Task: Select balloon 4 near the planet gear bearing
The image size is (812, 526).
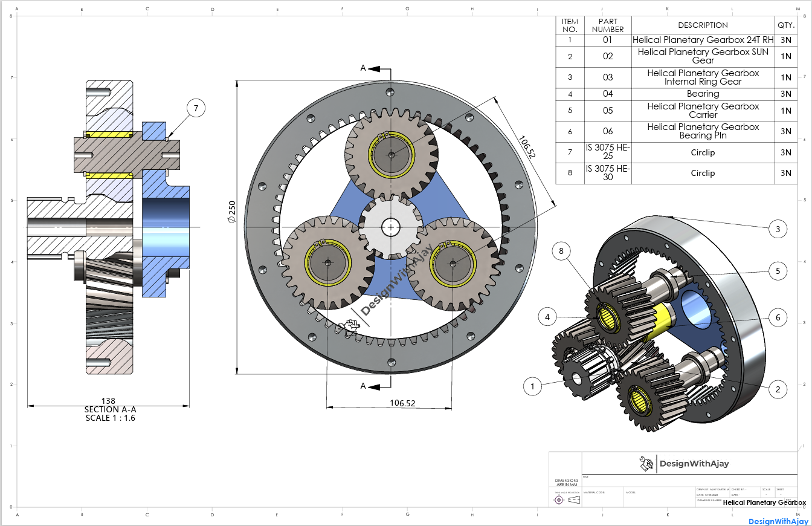Action: point(547,316)
